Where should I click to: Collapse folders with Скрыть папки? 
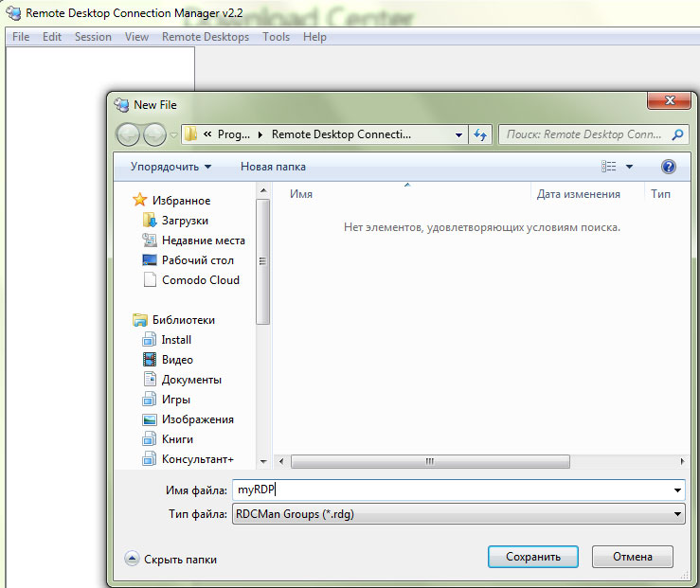click(171, 559)
